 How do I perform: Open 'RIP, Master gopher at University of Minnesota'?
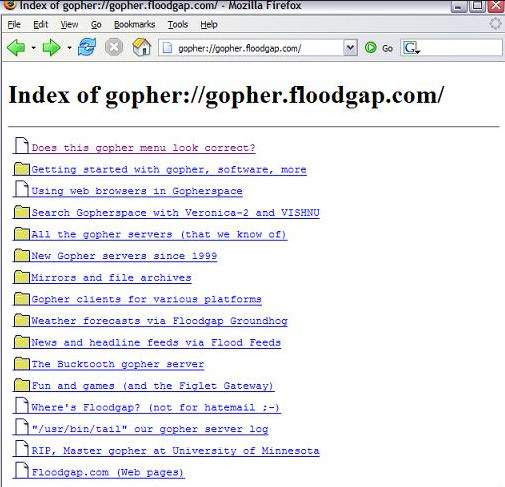(175, 451)
